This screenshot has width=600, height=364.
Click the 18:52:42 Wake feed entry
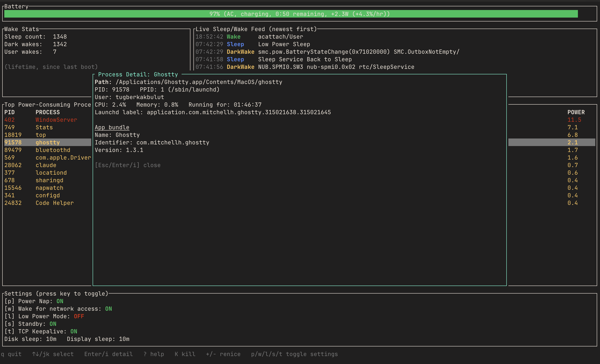(249, 37)
